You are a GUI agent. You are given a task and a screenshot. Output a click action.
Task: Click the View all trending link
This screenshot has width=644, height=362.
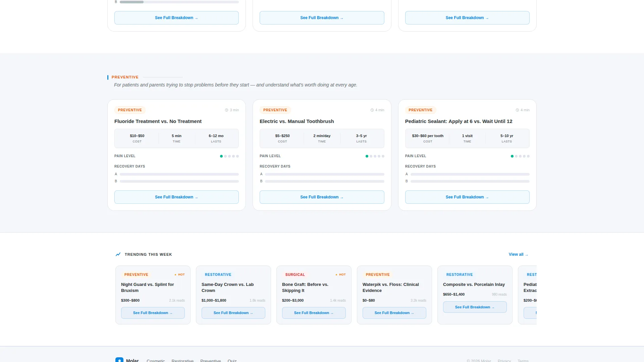point(518,254)
